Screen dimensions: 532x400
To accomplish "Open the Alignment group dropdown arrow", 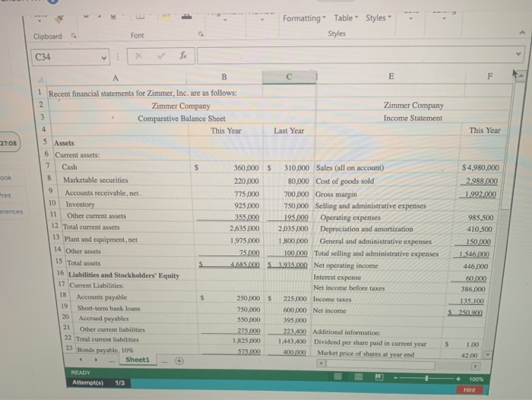I will [225, 19].
